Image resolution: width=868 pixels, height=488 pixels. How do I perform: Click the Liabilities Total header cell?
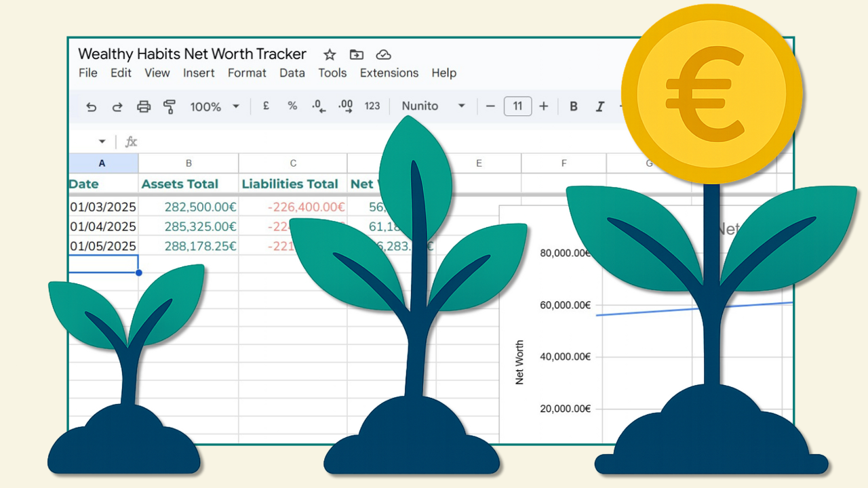(x=293, y=184)
